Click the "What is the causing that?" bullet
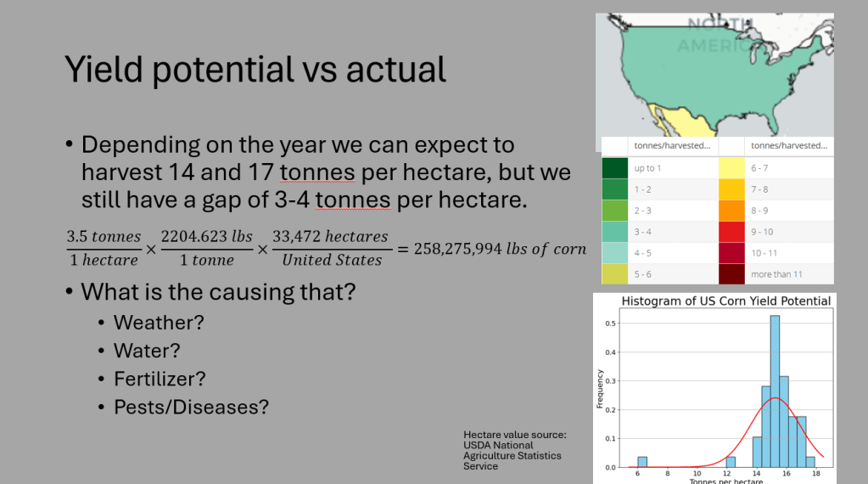Viewport: 868px width, 484px height. [x=217, y=292]
